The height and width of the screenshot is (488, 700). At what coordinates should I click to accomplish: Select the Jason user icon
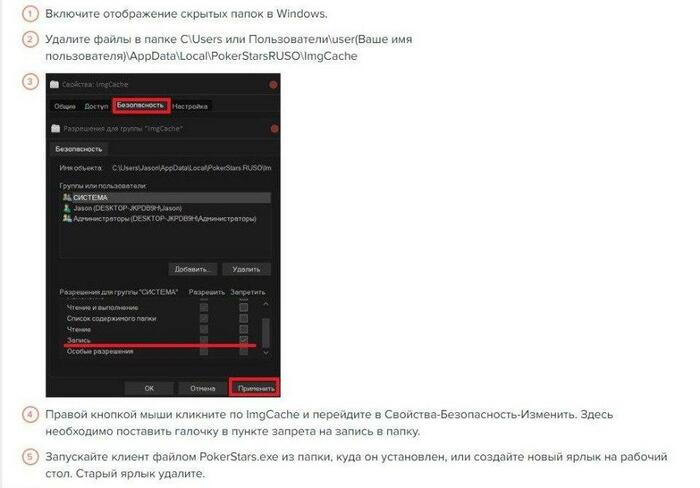coord(67,208)
